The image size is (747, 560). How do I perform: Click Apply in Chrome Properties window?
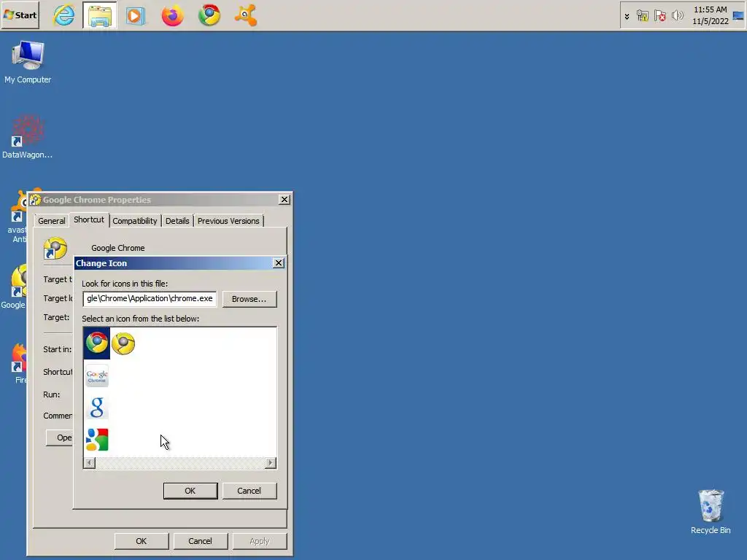(x=260, y=542)
